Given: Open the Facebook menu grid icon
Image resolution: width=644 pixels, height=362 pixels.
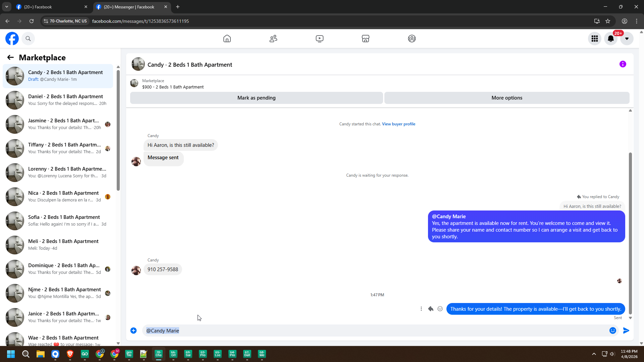Looking at the screenshot, I should pos(595,39).
